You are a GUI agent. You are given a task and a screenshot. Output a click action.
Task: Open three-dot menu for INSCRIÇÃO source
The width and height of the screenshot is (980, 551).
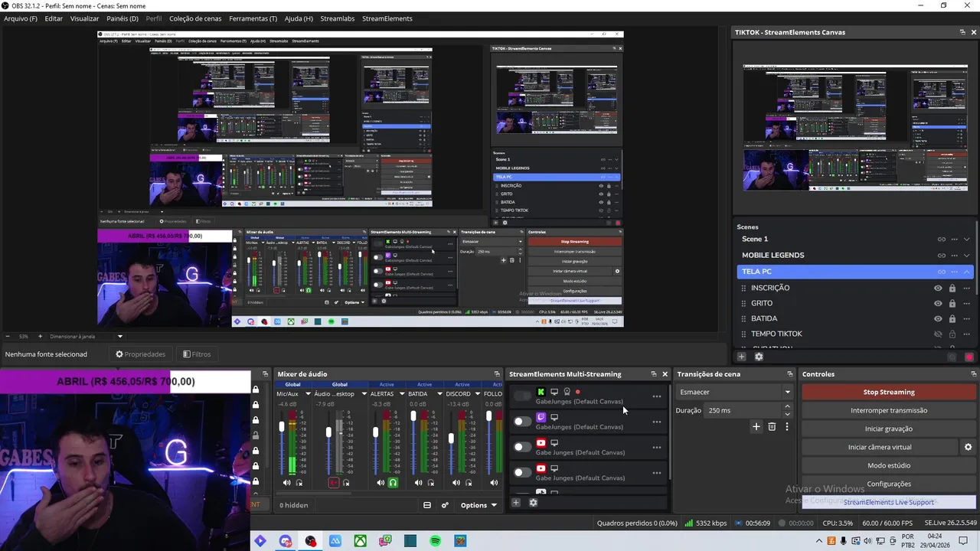(x=967, y=289)
